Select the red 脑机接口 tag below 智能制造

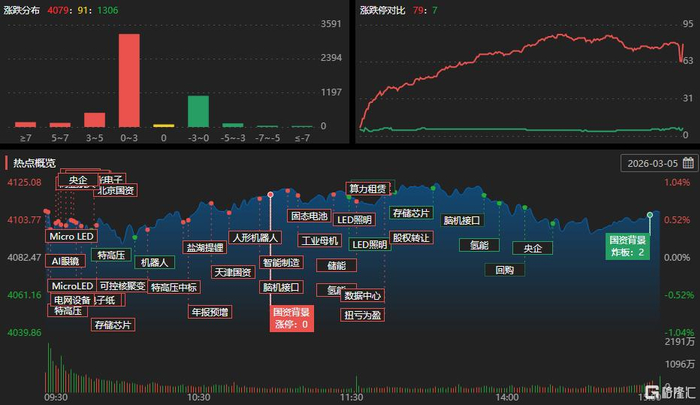pyautogui.click(x=281, y=287)
